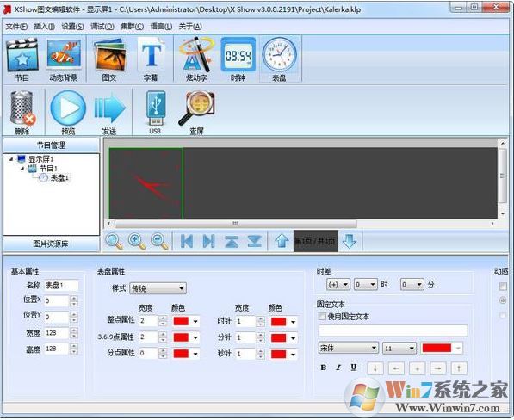This screenshot has width=514, height=420.
Task: Open the 调试(D) menu
Action: coord(102,26)
